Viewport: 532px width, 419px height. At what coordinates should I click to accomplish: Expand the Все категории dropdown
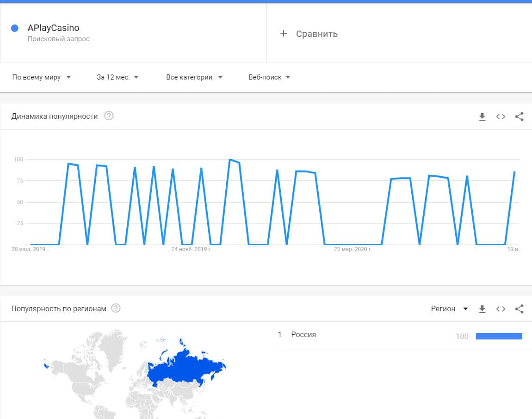click(194, 77)
